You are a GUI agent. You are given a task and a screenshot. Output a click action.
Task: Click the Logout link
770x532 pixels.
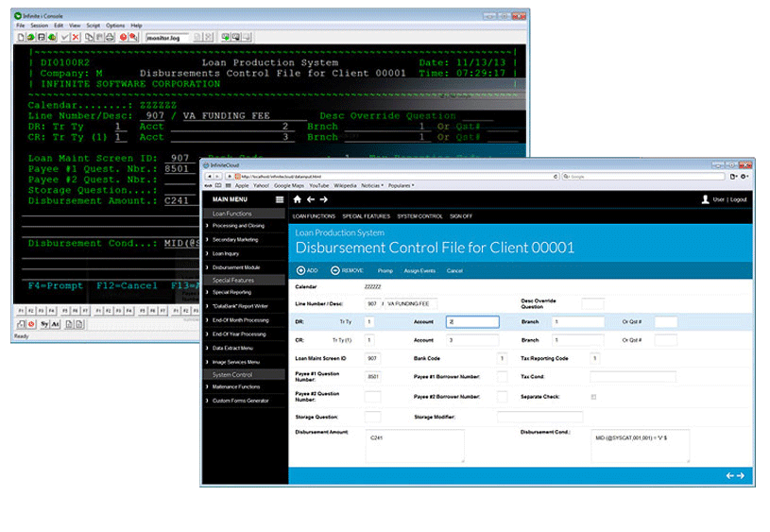[738, 199]
